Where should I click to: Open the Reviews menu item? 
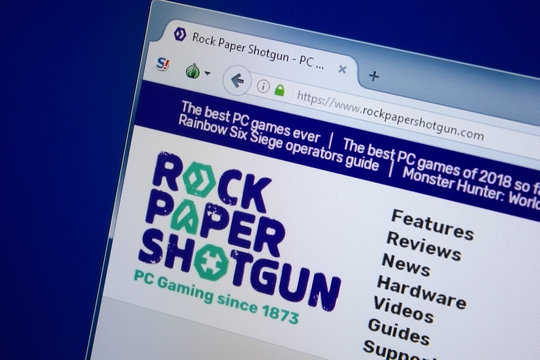click(424, 246)
